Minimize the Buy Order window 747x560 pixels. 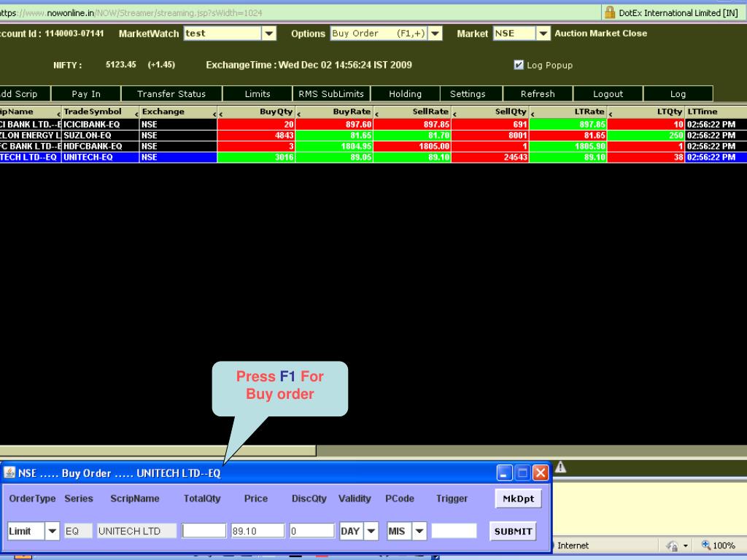(505, 472)
